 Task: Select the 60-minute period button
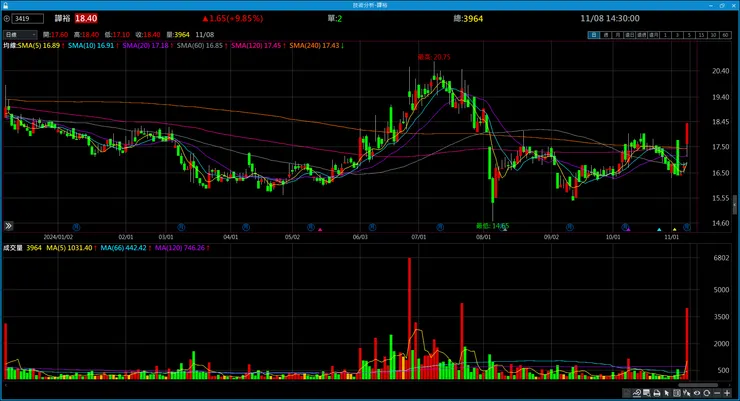[725, 35]
